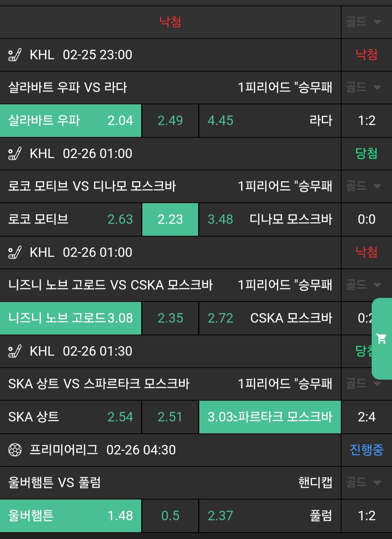The height and width of the screenshot is (539, 392).
Task: Click the soccer ball icon beside 프리미어리그
Action: [x=15, y=450]
